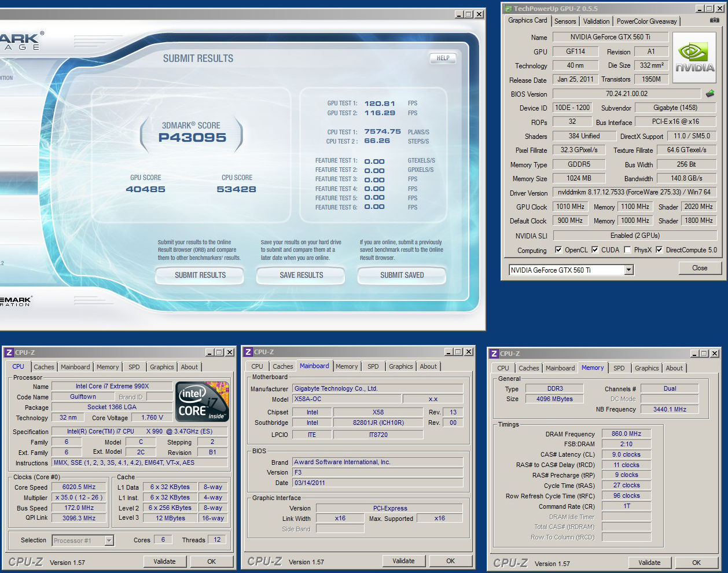Open the CPU tab in CPU-Z Memory window
The image size is (728, 573).
[503, 368]
